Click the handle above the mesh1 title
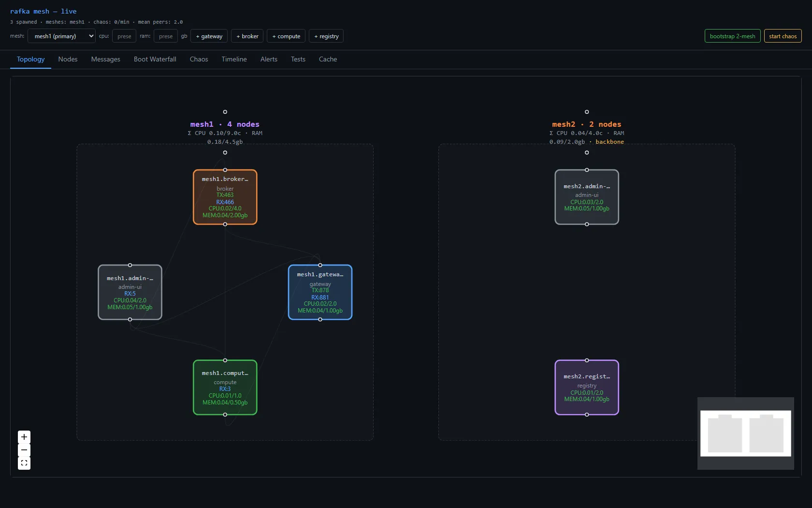 225,112
